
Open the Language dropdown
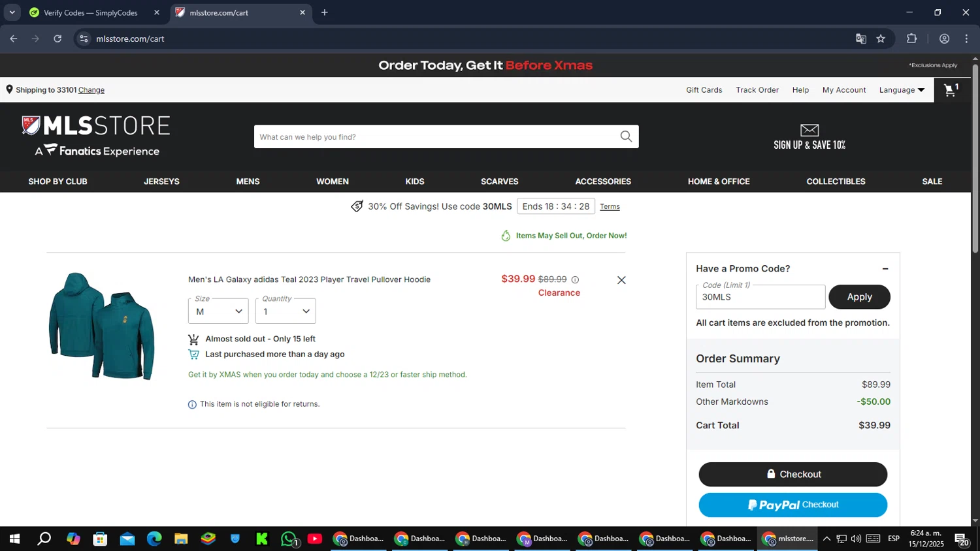(902, 90)
